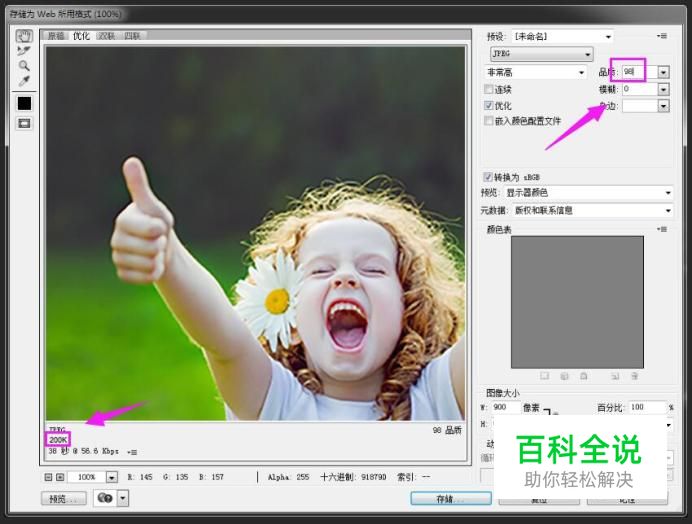Select the Zoom tool
Image resolution: width=692 pixels, height=524 pixels.
click(24, 66)
